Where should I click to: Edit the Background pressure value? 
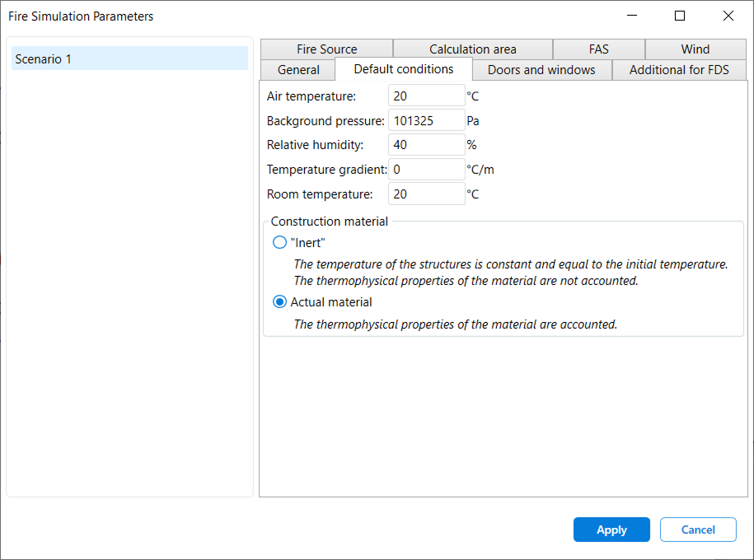pos(426,119)
